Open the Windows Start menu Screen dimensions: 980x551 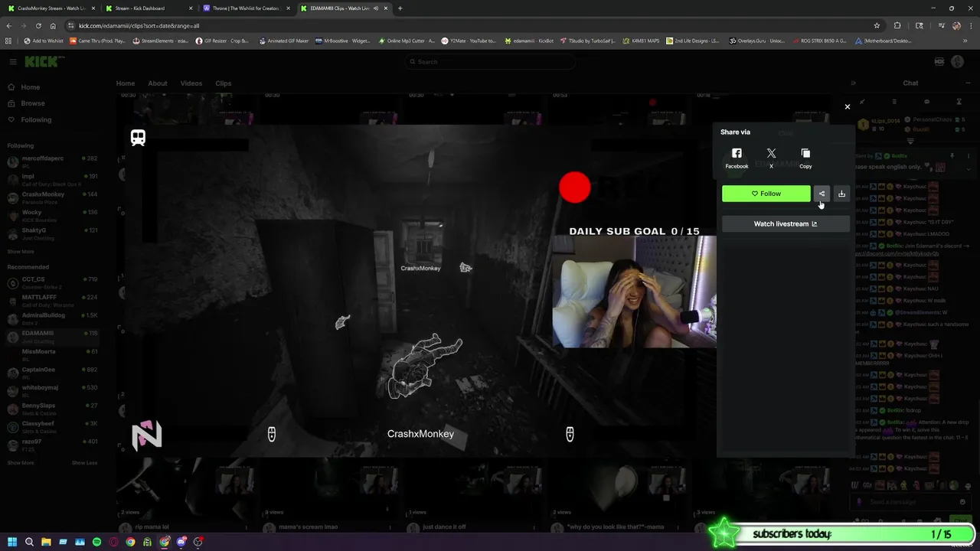12,542
